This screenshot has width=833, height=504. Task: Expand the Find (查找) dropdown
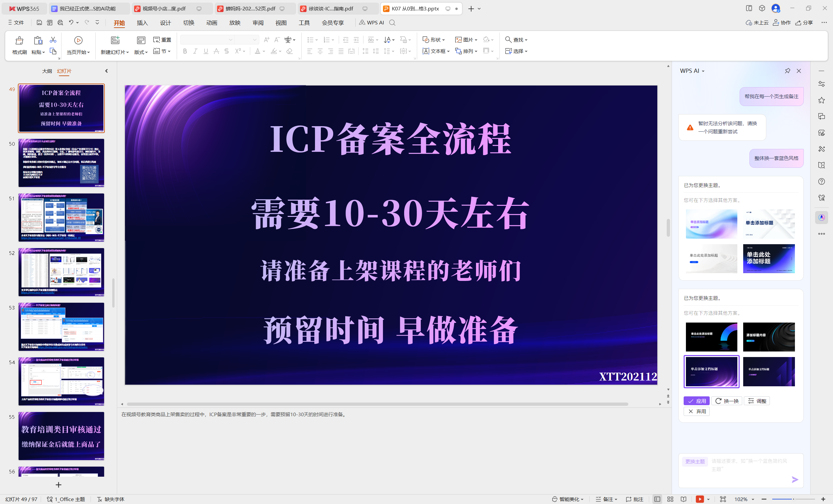pyautogui.click(x=526, y=40)
